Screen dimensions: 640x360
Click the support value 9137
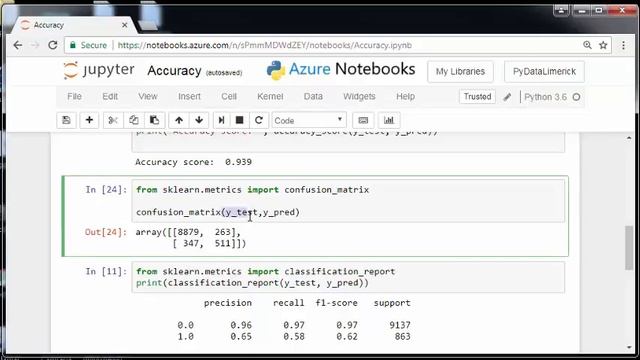400,325
